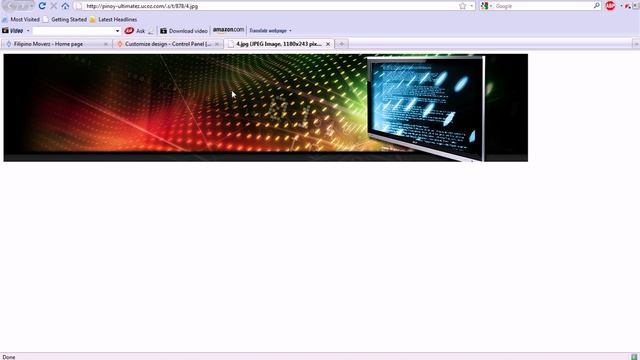This screenshot has width=640, height=360.
Task: Click the small icon right of Ask
Action: point(151,31)
